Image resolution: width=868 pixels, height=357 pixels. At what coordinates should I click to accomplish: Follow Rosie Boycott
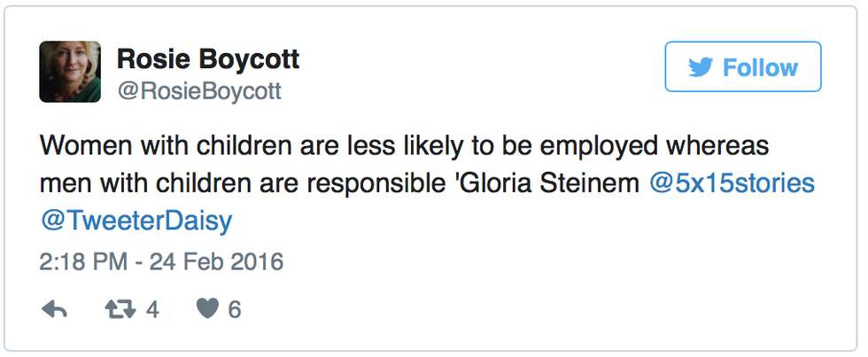tap(742, 67)
